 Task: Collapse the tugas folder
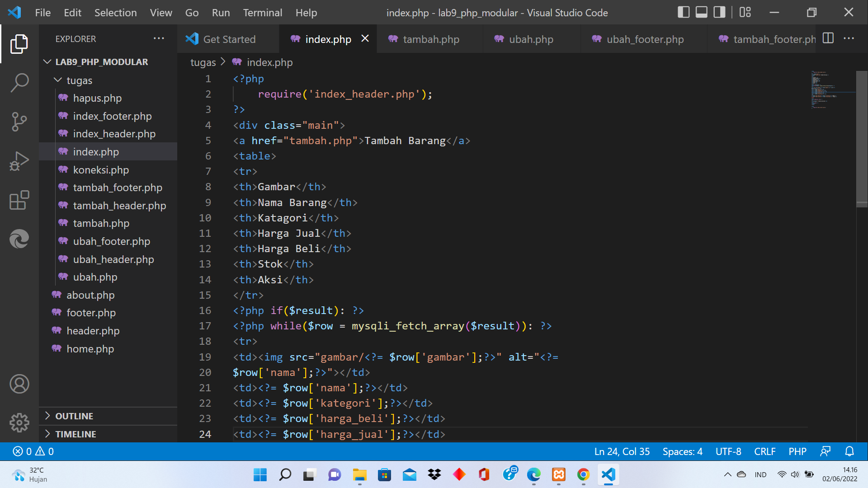tap(108, 80)
